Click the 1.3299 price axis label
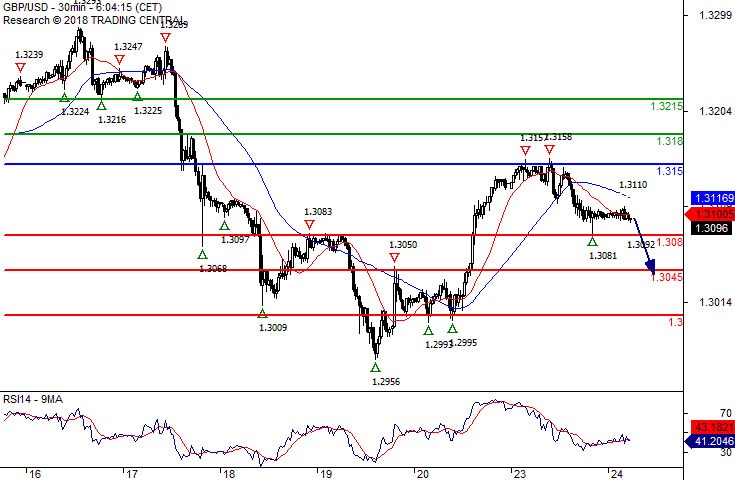 click(715, 15)
